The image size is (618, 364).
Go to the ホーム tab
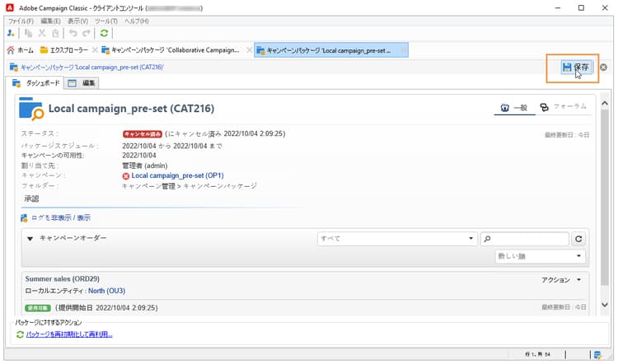pos(21,50)
